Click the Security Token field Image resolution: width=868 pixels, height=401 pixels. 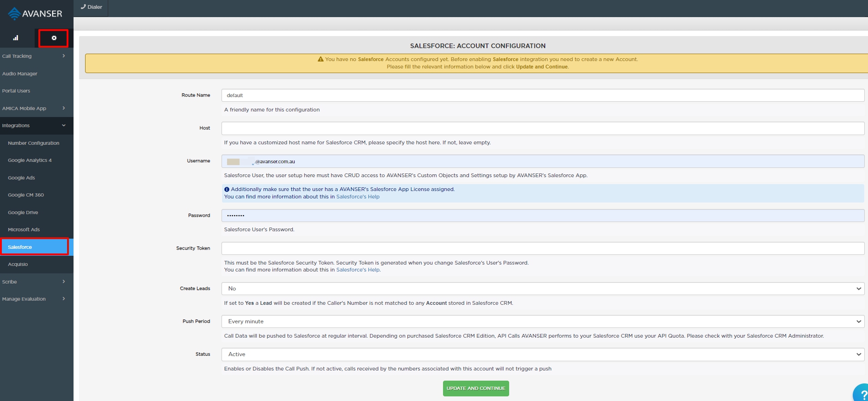(543, 248)
